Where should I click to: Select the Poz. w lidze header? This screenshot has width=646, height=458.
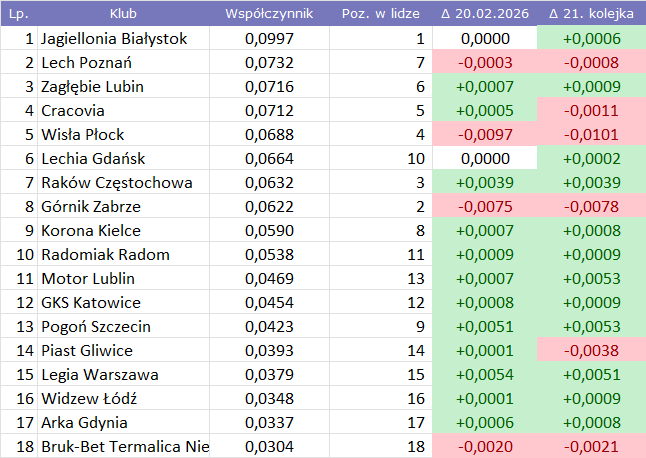coord(378,14)
